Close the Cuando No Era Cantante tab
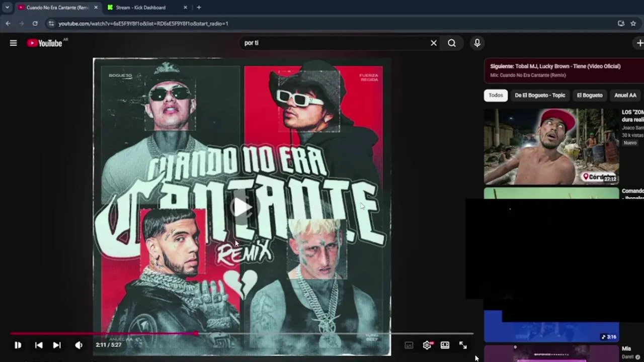 (x=96, y=8)
